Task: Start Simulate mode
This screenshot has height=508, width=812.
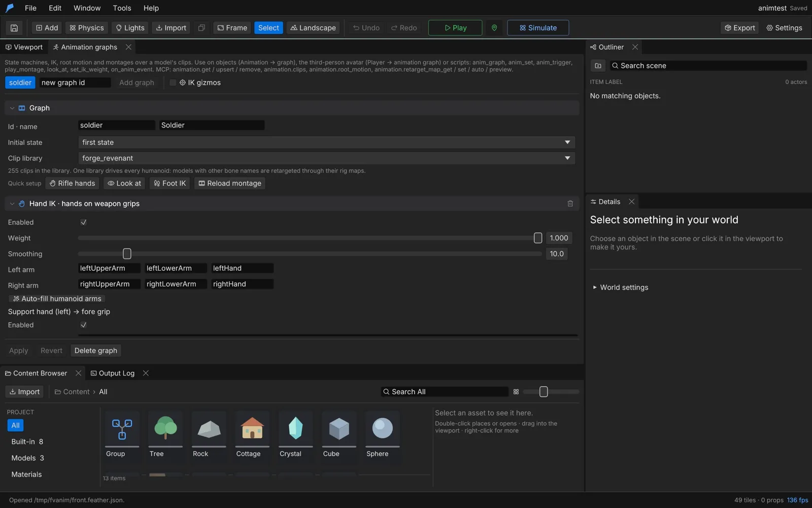Action: click(x=538, y=28)
